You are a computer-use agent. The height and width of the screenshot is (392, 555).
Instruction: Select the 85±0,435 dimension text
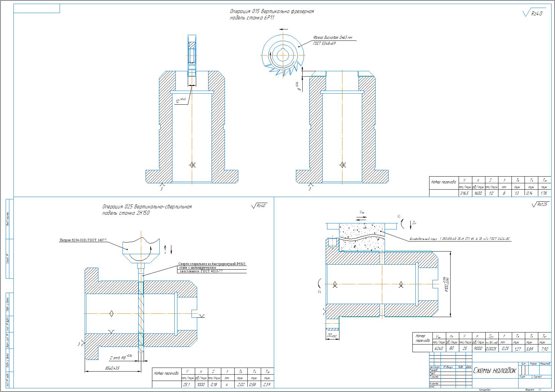(112, 368)
